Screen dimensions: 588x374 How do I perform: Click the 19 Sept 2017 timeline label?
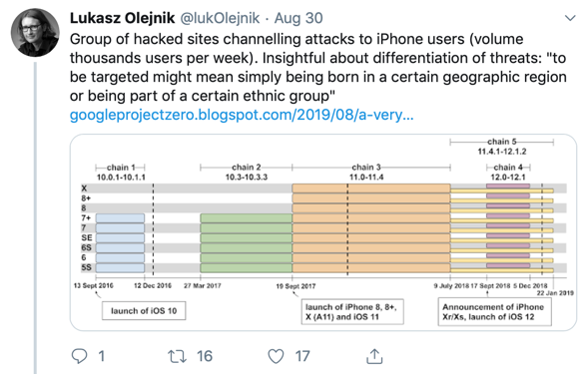(x=295, y=286)
